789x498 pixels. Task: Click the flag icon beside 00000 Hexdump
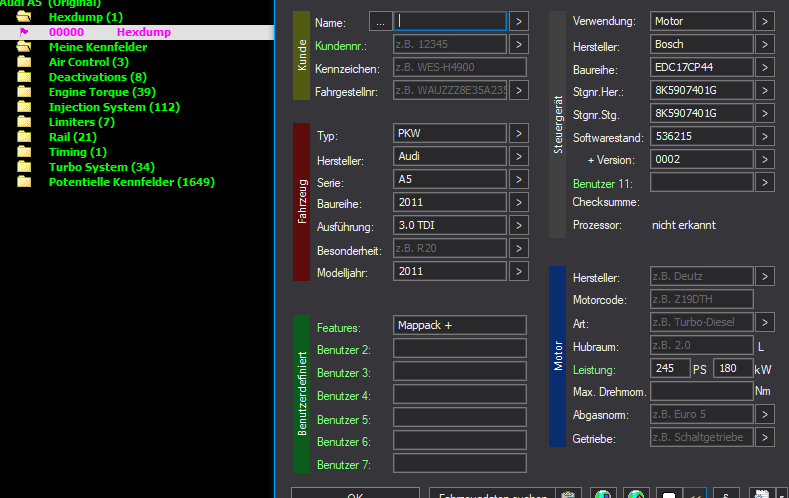pyautogui.click(x=24, y=32)
